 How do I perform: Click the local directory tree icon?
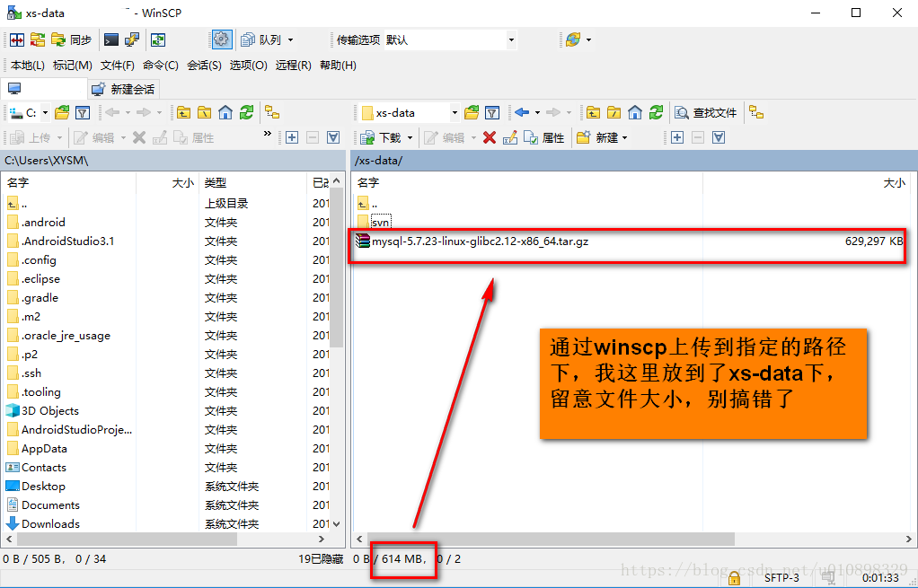(x=272, y=112)
